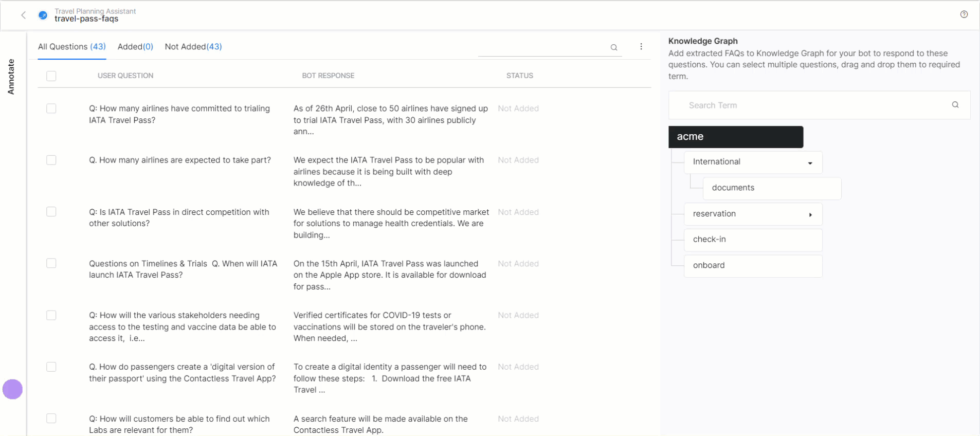Open the help question mark icon
The height and width of the screenshot is (436, 980).
[964, 14]
